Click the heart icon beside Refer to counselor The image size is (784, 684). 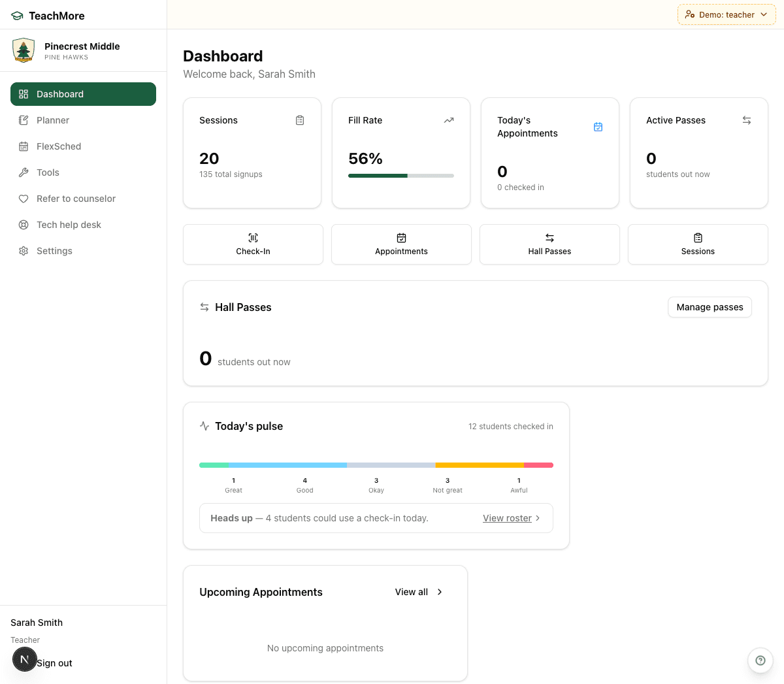[24, 199]
